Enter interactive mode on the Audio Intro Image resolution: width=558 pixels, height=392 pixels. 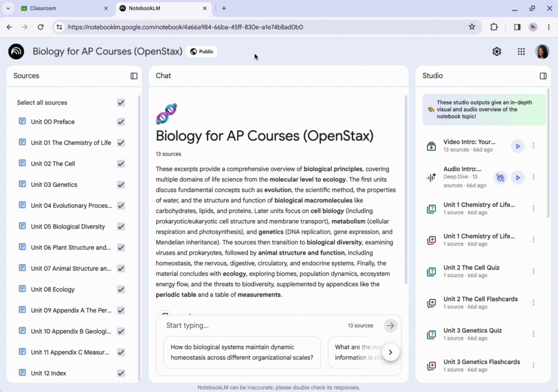500,177
